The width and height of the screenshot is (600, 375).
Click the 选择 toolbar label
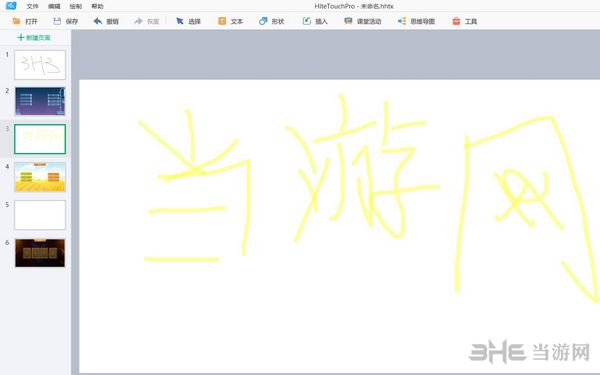click(x=194, y=21)
